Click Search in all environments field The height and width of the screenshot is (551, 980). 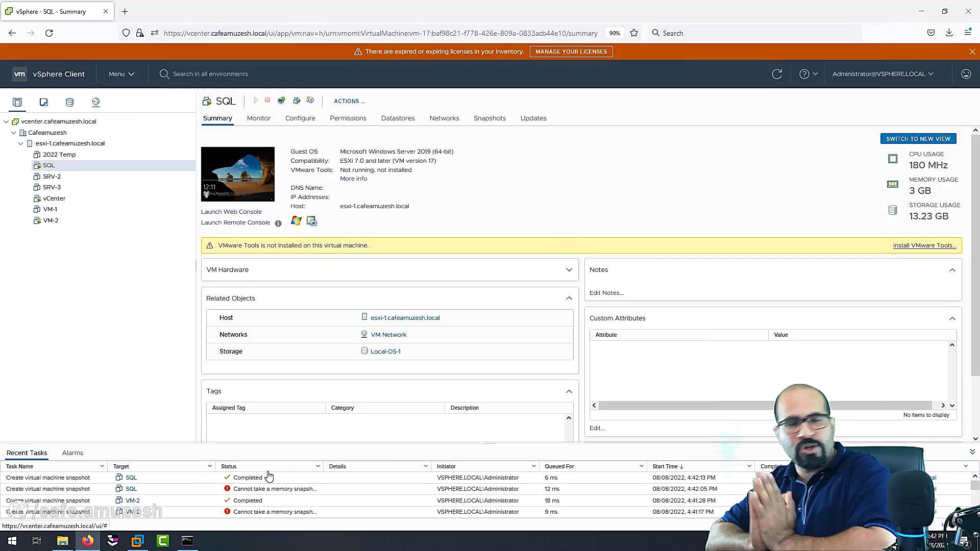(210, 74)
